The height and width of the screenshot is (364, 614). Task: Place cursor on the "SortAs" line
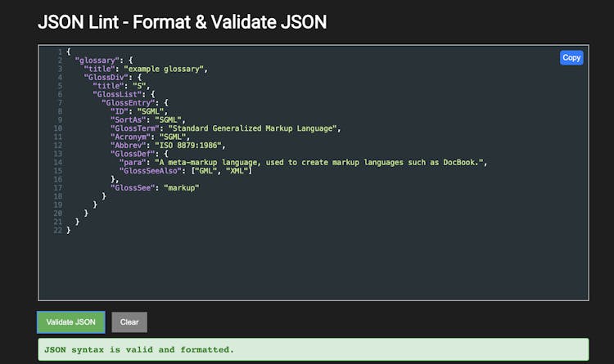pyautogui.click(x=147, y=119)
